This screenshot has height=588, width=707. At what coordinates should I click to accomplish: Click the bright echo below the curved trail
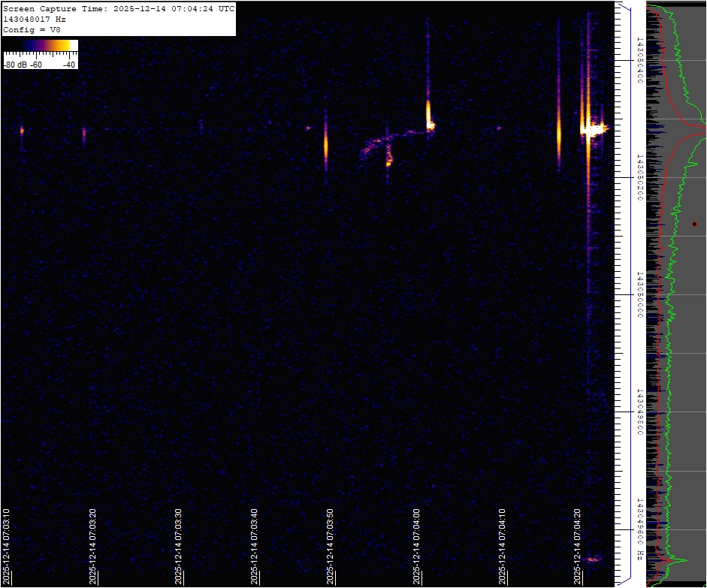(x=388, y=158)
